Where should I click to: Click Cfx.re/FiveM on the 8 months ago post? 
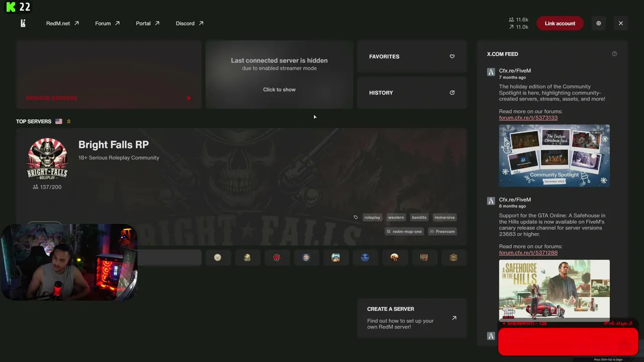click(x=515, y=200)
